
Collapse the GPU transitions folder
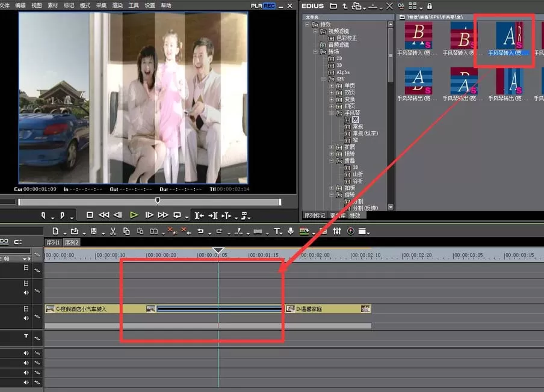[x=323, y=79]
